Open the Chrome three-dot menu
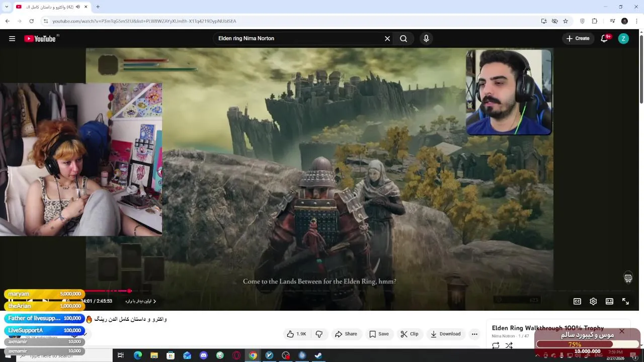 click(636, 21)
